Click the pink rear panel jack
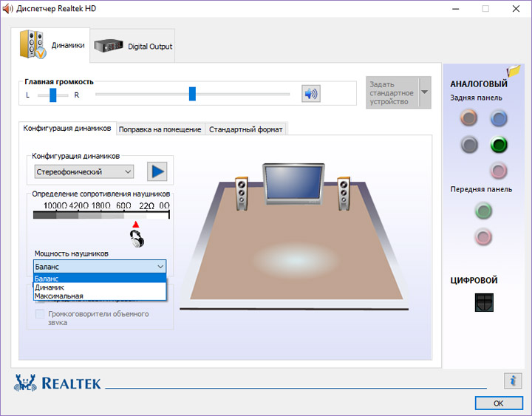Screen dimensions: 532x416 pos(499,171)
